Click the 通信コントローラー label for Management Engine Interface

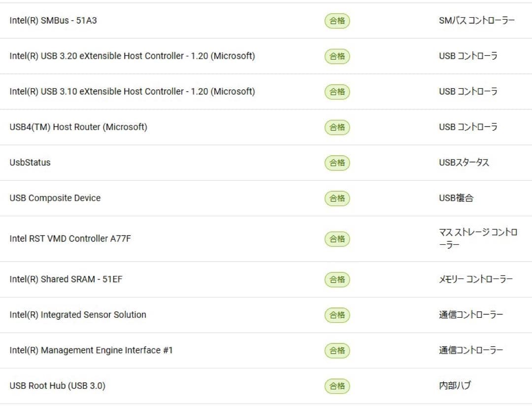(x=470, y=350)
